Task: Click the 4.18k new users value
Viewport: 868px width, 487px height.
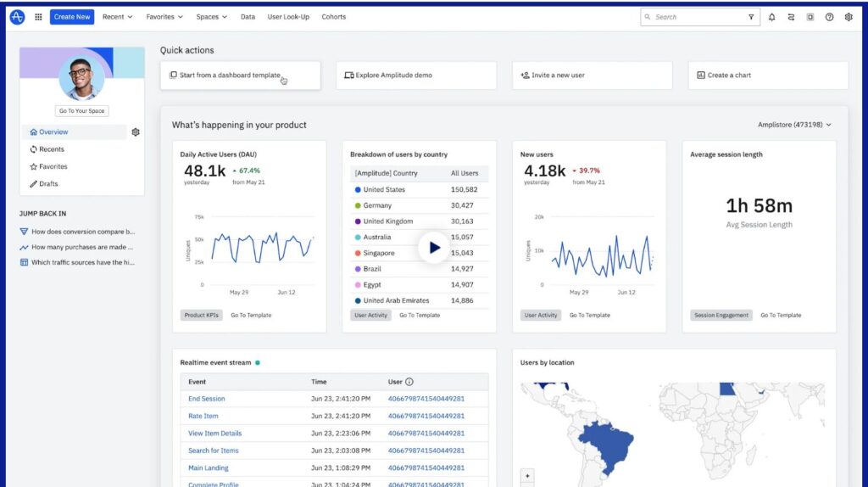Action: [545, 171]
